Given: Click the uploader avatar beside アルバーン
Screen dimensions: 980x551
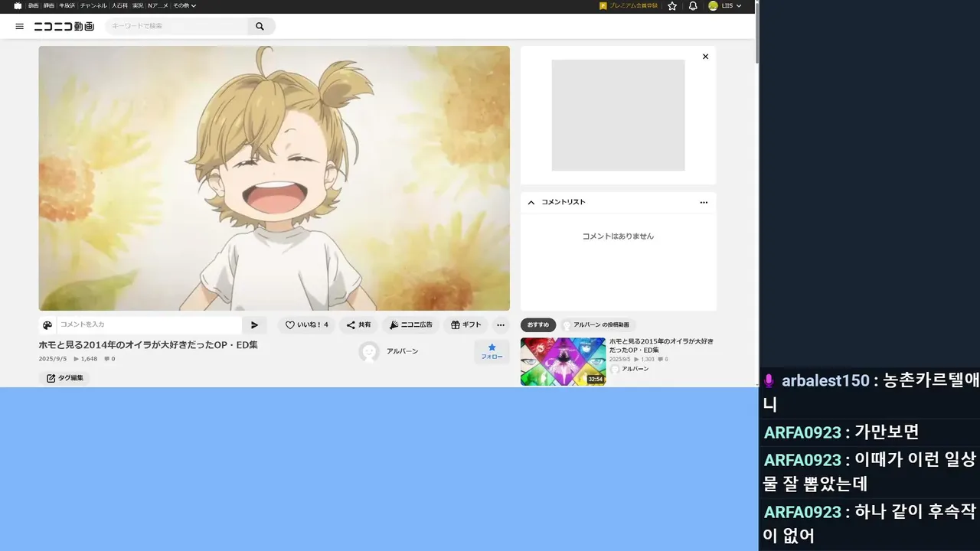Looking at the screenshot, I should (x=369, y=351).
